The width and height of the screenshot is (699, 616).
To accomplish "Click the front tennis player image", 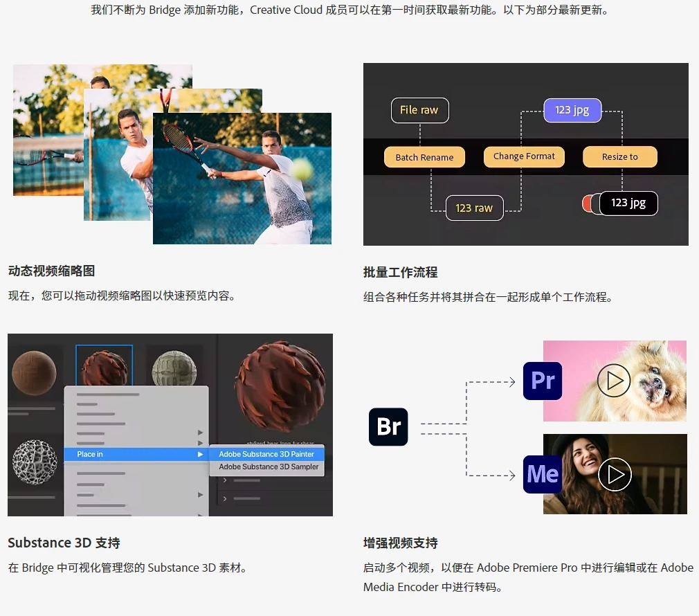I will (242, 180).
